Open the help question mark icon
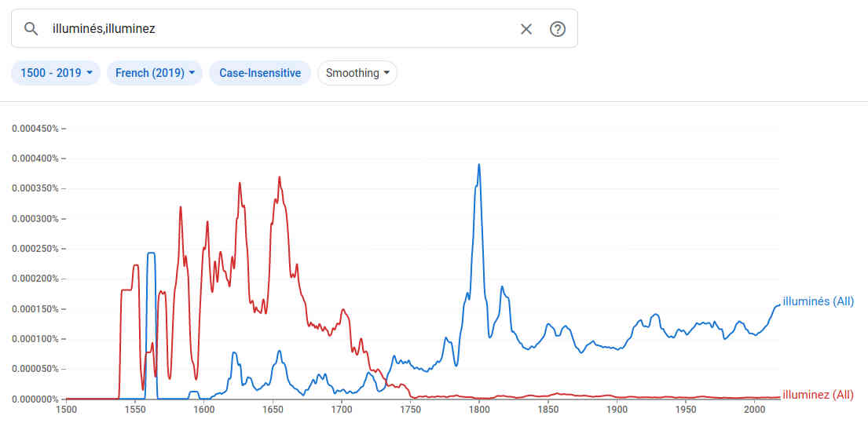Screen dimensions: 868x423 pos(558,29)
